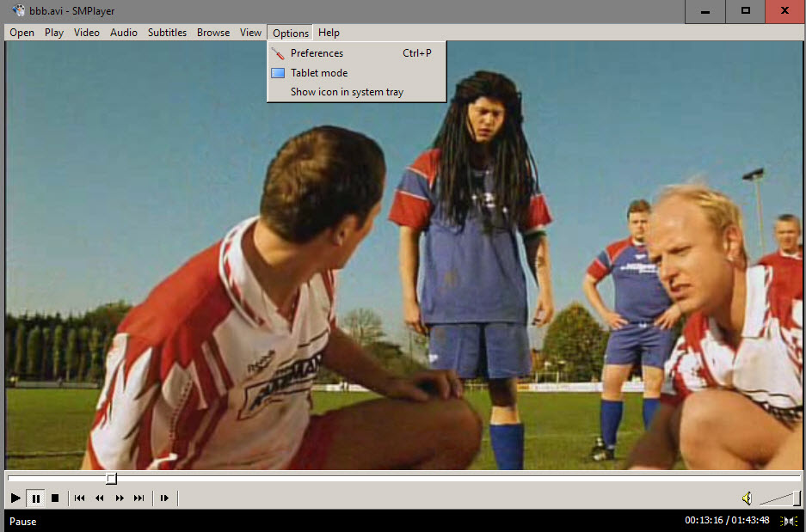Click the volume slider handle
The height and width of the screenshot is (532, 806).
[797, 498]
